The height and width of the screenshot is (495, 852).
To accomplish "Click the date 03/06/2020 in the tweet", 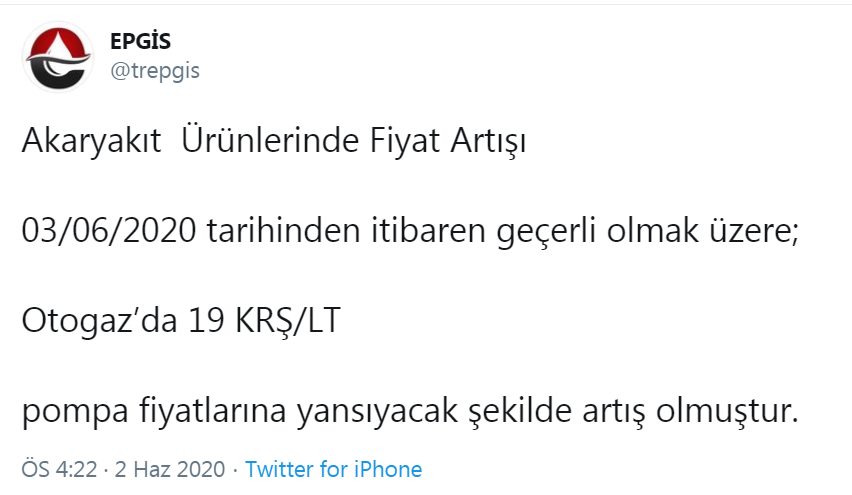I will tap(109, 230).
